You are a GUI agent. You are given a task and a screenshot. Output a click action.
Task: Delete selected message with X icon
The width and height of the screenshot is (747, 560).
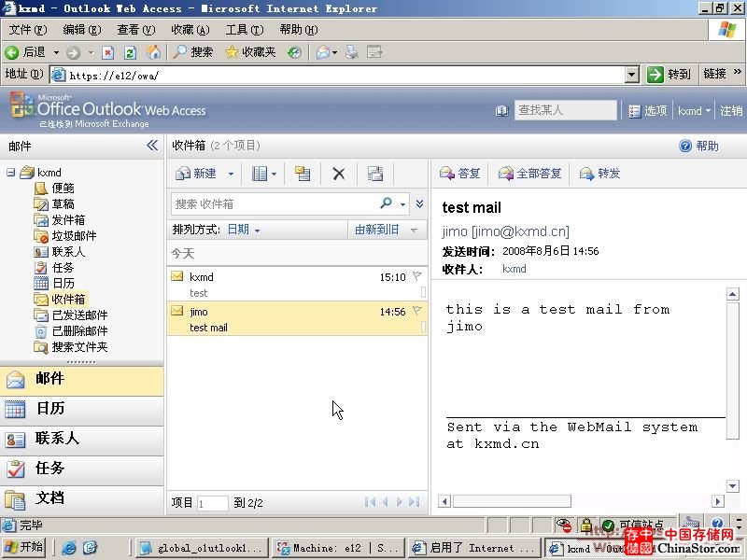click(339, 174)
